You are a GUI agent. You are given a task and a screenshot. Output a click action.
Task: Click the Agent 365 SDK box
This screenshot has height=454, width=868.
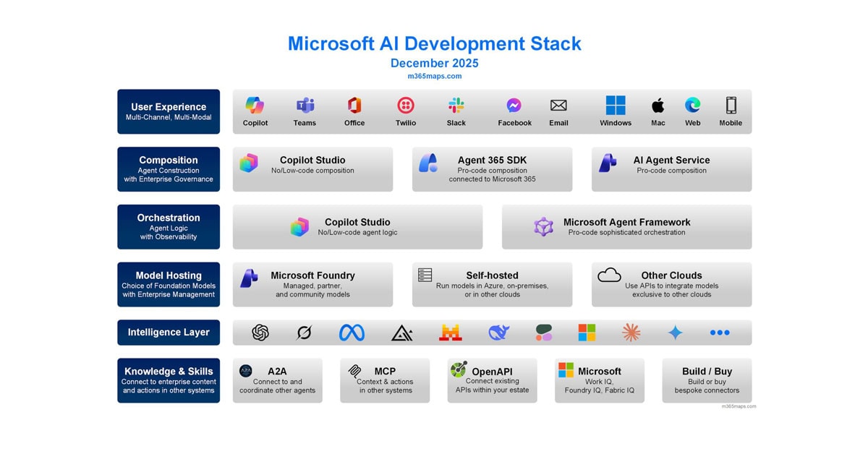click(492, 169)
